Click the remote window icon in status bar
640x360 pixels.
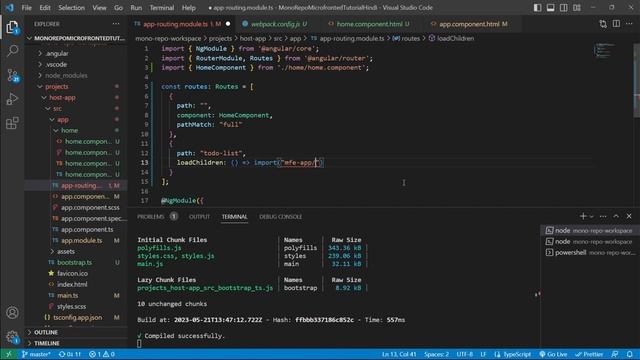click(x=9, y=354)
